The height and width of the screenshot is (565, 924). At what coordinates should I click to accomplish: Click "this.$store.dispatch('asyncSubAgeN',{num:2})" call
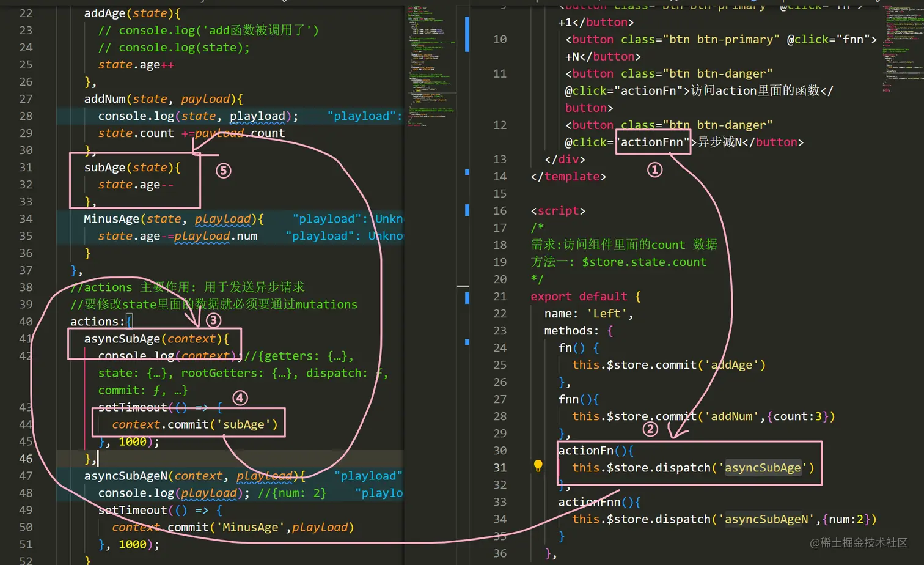pyautogui.click(x=724, y=519)
